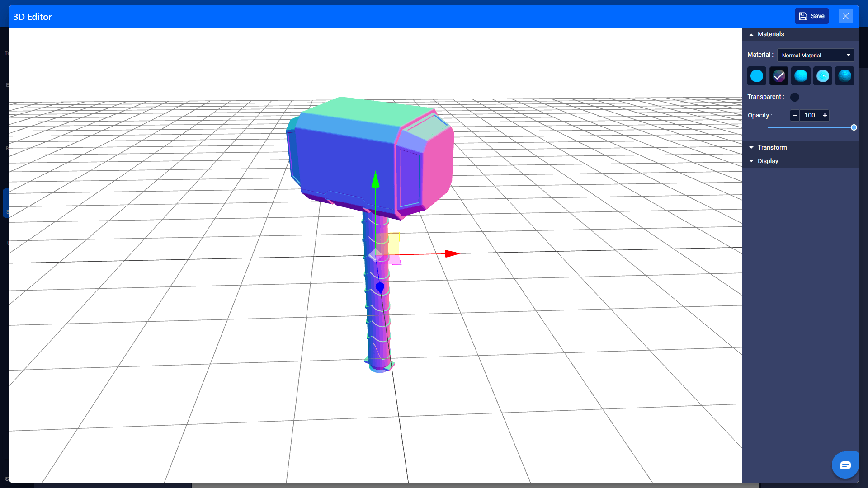
Task: Click the blue Z-axis gizmo handle
Action: (380, 287)
